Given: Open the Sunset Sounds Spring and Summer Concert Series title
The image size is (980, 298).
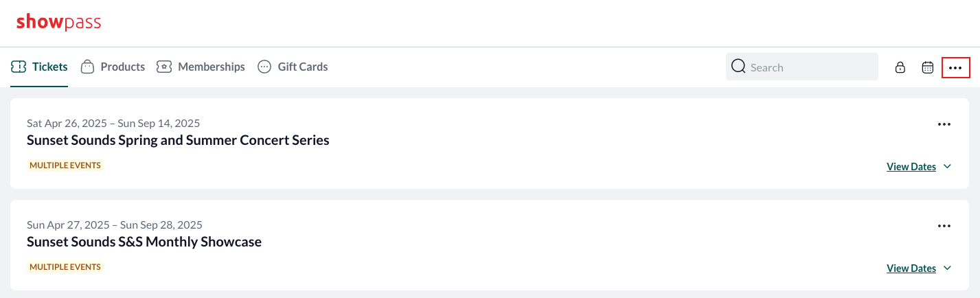Looking at the screenshot, I should coord(178,140).
